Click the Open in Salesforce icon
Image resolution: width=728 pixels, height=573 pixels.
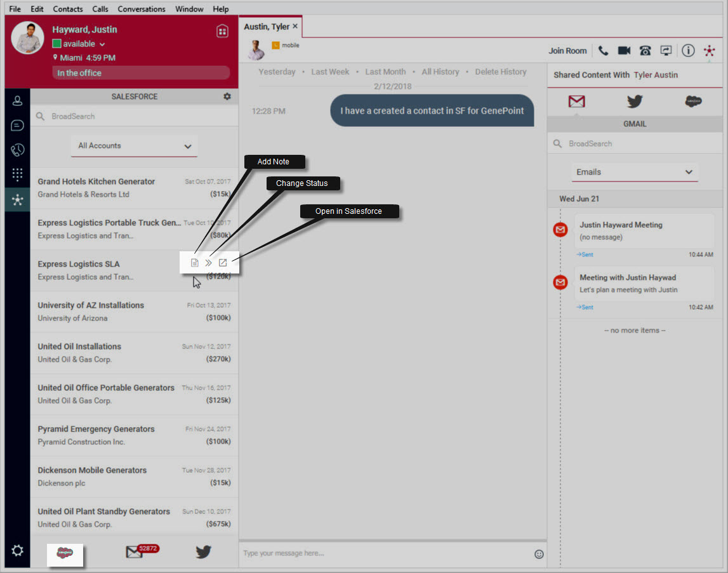click(223, 263)
